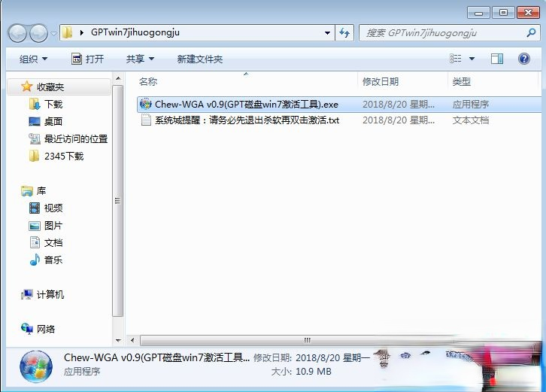This screenshot has width=546, height=392.
Task: Open the 图片 library
Action: [53, 226]
